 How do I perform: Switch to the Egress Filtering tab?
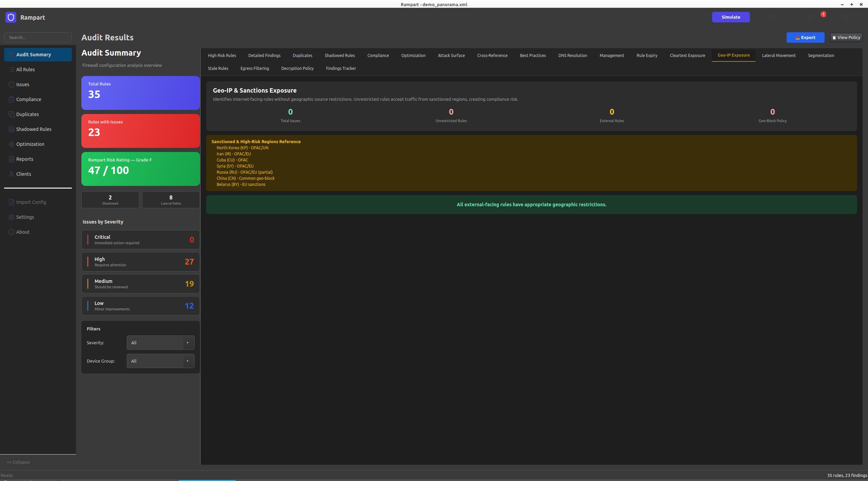254,68
